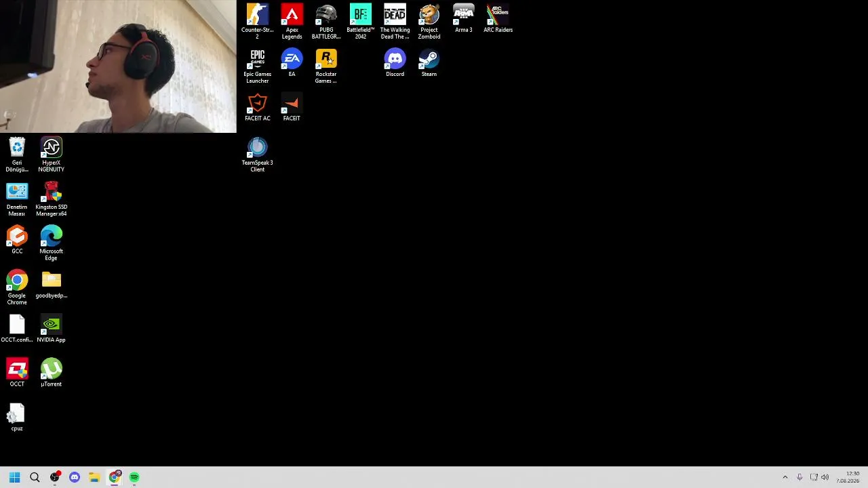Click the Denetim Masası control panel icon
The width and height of the screenshot is (868, 488).
pos(17,199)
